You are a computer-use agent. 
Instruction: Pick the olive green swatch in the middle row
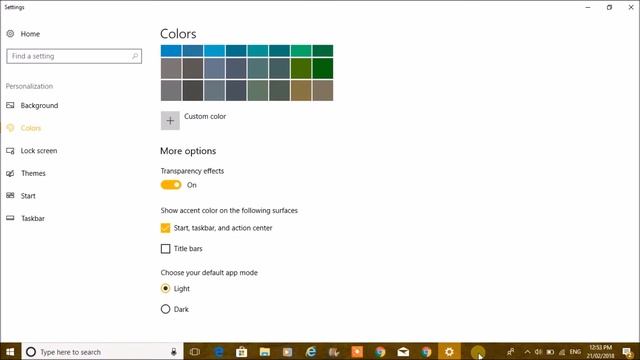coord(301,68)
